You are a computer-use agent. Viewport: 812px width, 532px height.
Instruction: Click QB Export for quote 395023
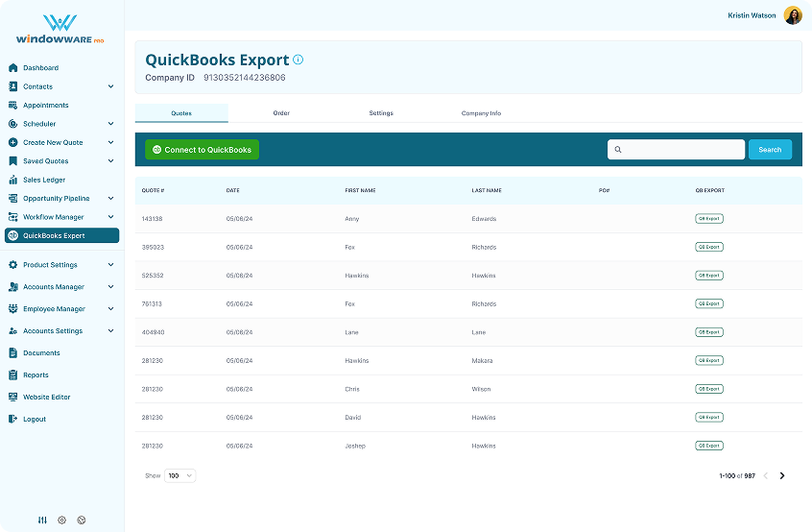pos(709,247)
